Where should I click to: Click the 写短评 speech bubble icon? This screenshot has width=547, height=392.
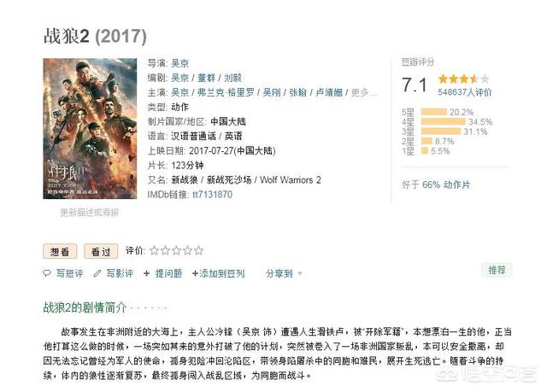coord(49,273)
